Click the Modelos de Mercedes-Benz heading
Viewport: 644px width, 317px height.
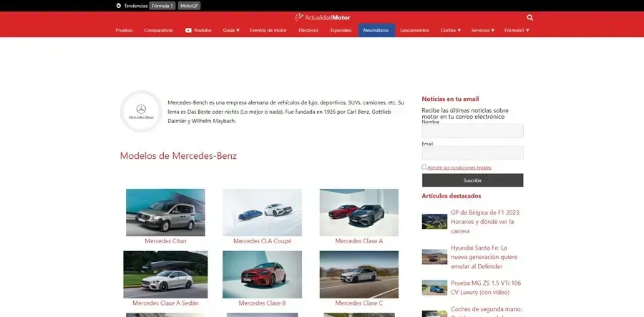pos(178,155)
